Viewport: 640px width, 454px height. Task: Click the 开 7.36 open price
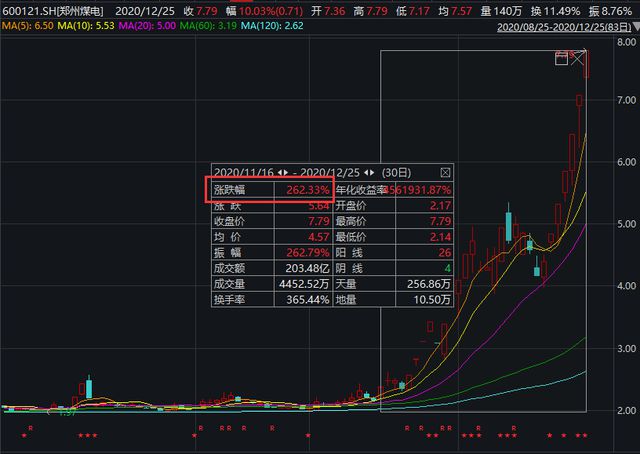click(328, 11)
